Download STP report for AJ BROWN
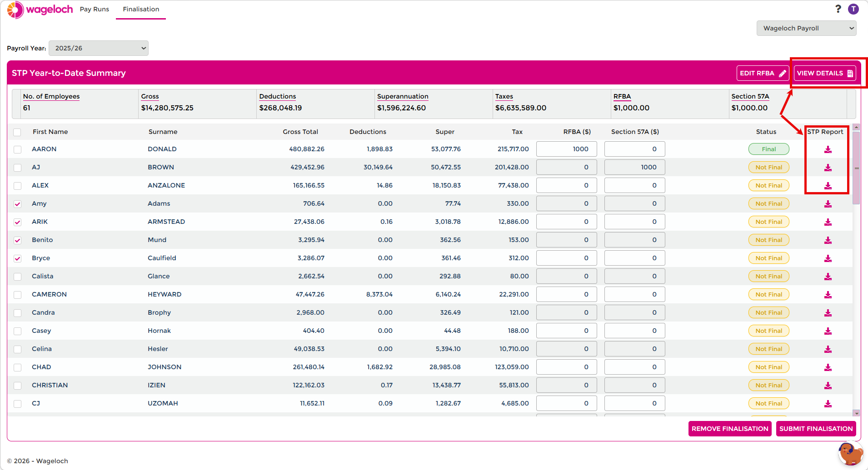 point(828,168)
